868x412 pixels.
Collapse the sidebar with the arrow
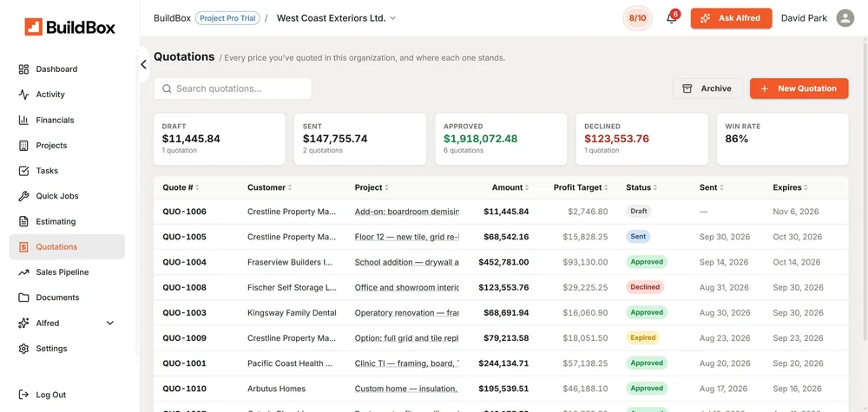click(x=143, y=65)
